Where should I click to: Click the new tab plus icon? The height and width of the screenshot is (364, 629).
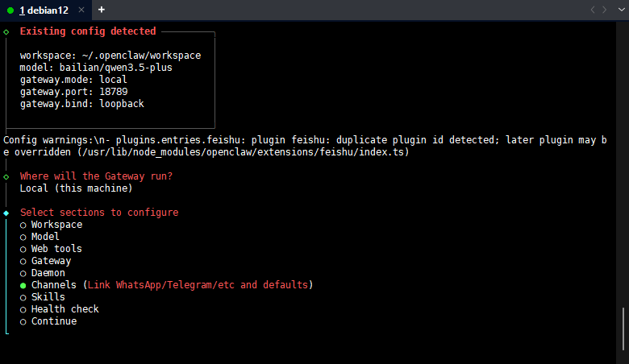pos(102,10)
